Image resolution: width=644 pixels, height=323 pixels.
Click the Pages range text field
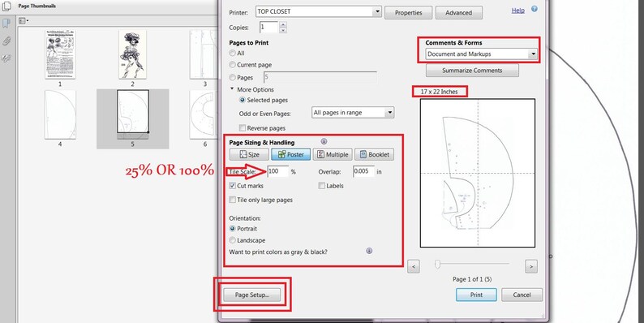(320, 77)
